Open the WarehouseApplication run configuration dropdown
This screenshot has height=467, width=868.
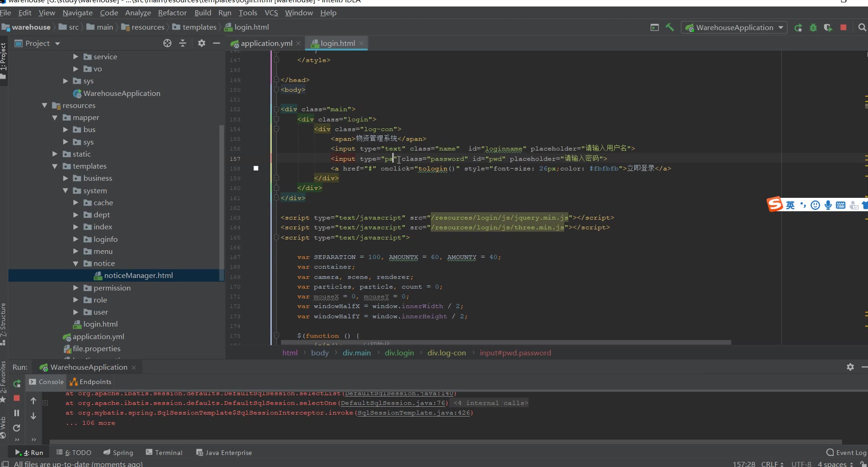(734, 28)
